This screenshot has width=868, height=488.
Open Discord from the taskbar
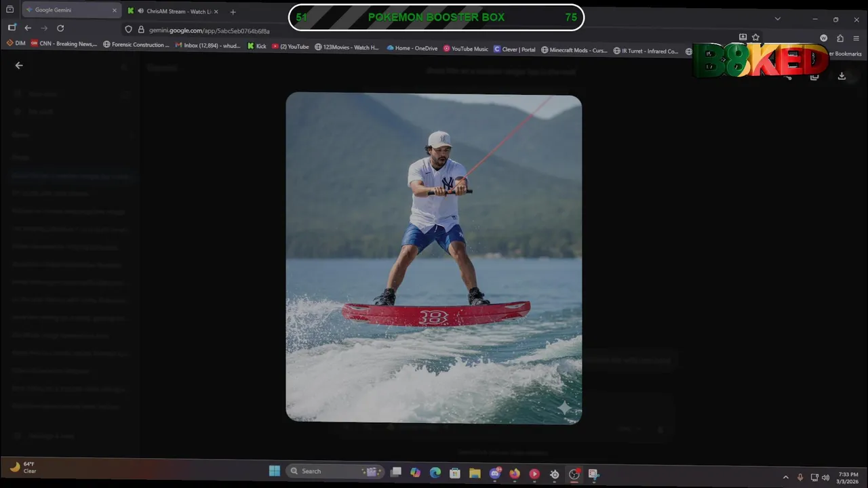(x=495, y=473)
